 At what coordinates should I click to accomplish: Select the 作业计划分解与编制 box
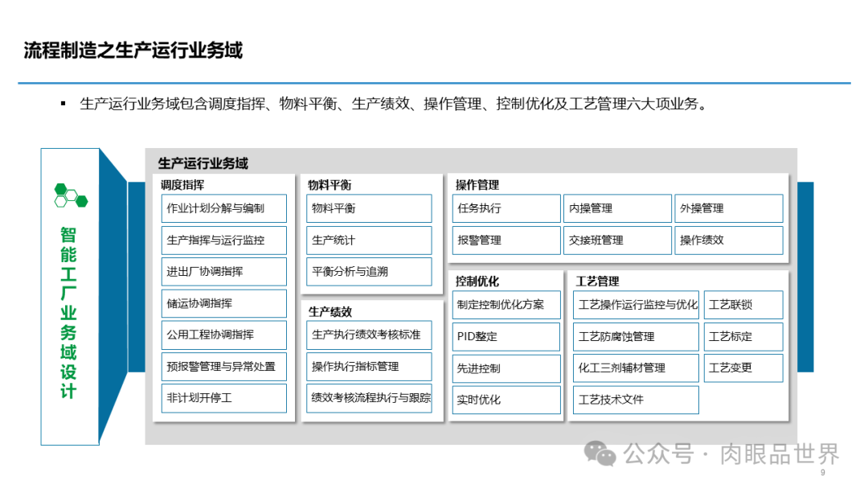tap(224, 208)
